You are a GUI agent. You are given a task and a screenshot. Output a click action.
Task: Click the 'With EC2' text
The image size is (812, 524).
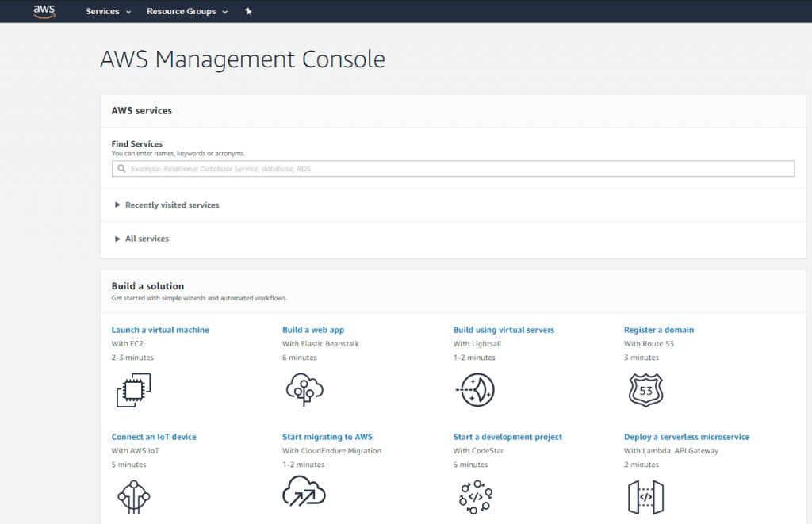pos(128,344)
